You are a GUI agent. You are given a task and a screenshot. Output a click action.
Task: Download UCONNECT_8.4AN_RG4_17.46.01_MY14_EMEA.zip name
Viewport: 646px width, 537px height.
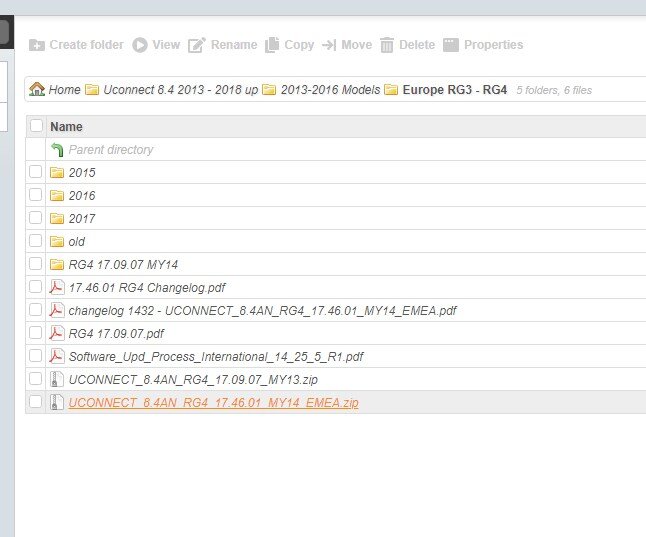click(213, 403)
